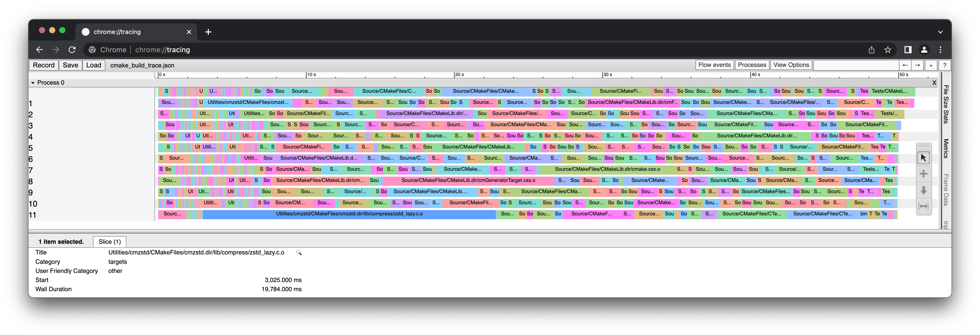Go to next search result arrow
This screenshot has width=980, height=335.
coord(918,65)
